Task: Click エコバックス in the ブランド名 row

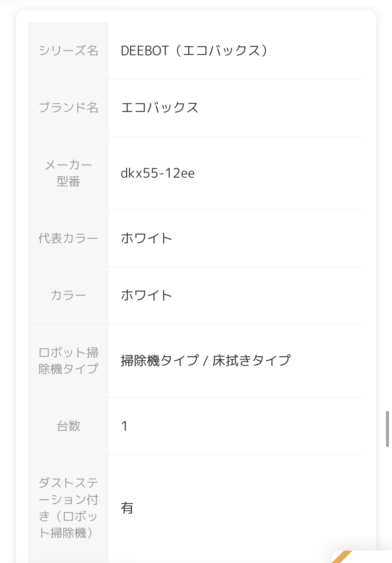Action: point(159,108)
